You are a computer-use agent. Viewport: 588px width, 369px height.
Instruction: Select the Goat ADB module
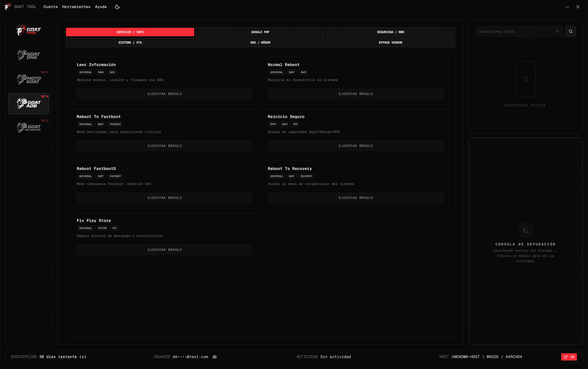tap(29, 103)
